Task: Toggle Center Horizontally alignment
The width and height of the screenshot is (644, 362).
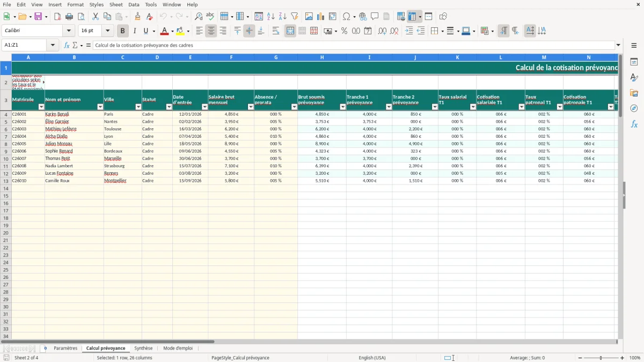Action: 211,31
